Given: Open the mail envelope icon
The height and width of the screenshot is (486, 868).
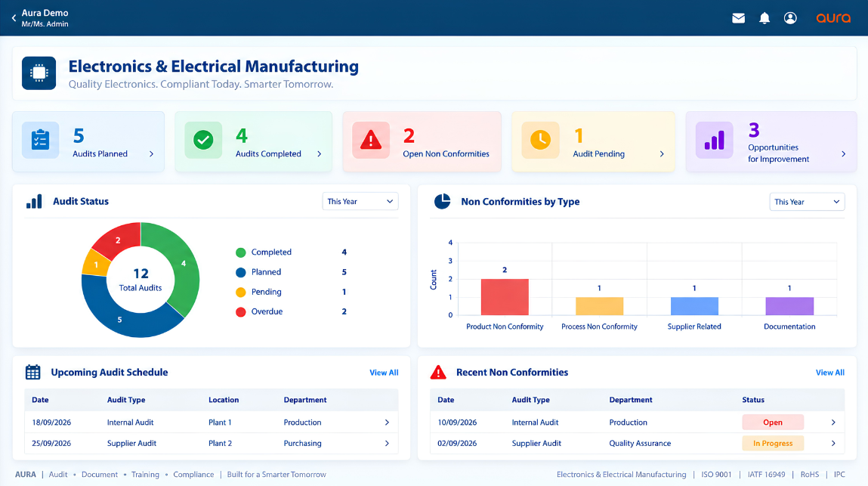Looking at the screenshot, I should (x=739, y=18).
